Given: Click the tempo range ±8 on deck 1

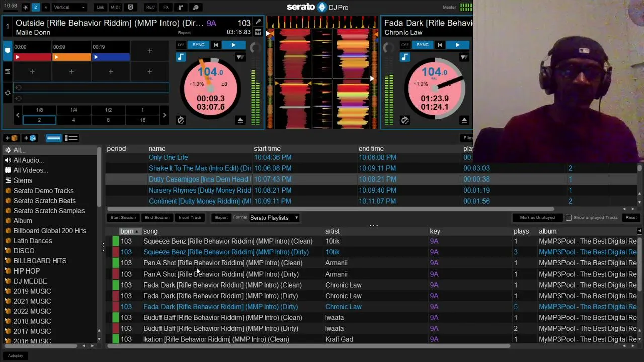Looking at the screenshot, I should (x=224, y=84).
